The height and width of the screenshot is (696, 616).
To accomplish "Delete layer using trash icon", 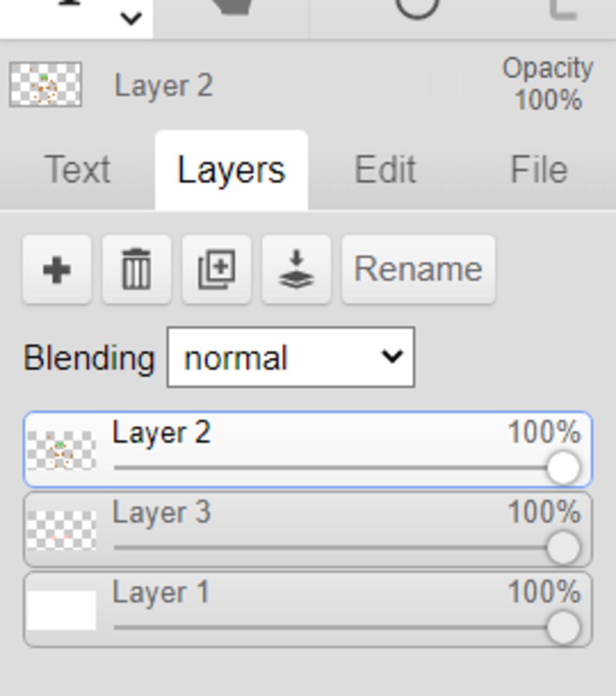I will pos(137,270).
